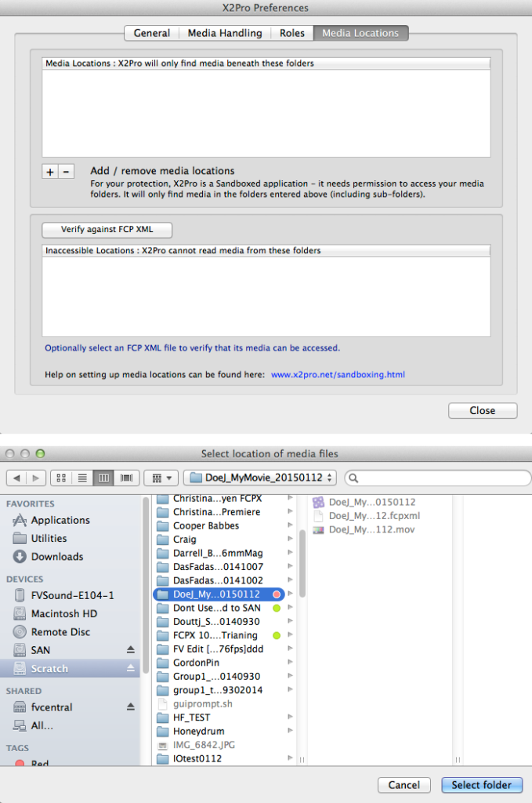Select Applications in Favorites sidebar
Viewport: 532px width, 803px height.
[x=60, y=521]
